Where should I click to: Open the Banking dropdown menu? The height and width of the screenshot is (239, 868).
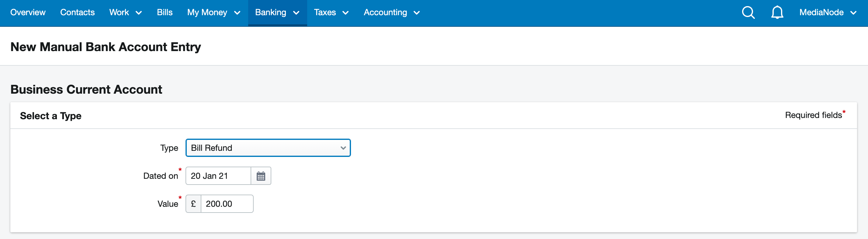tap(277, 13)
